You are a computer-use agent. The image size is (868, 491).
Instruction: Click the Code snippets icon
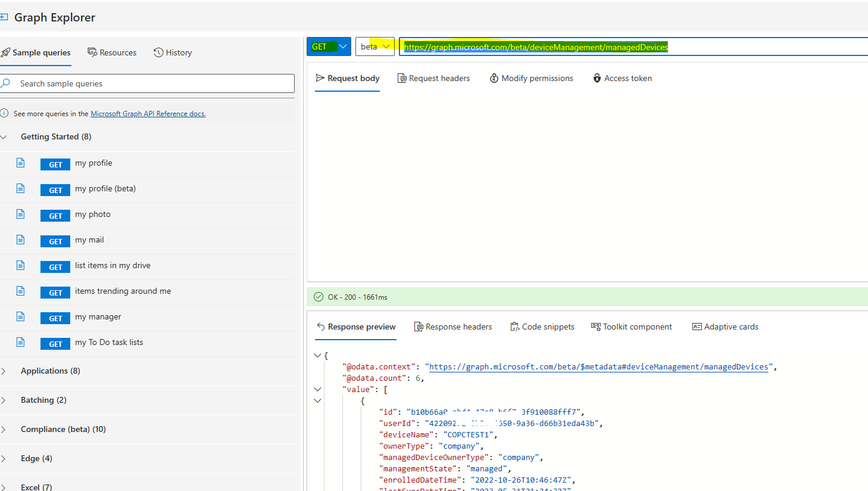(515, 327)
